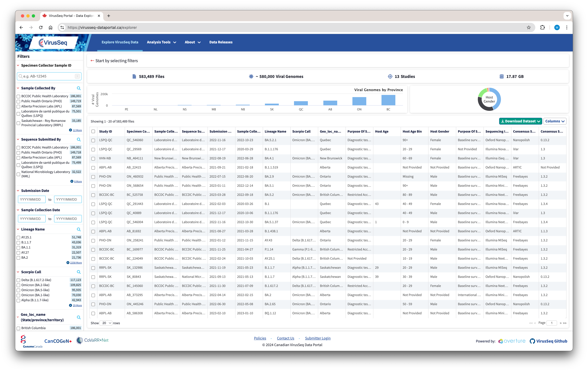
Task: Click the ON bar in the province chart
Action: coord(359,101)
